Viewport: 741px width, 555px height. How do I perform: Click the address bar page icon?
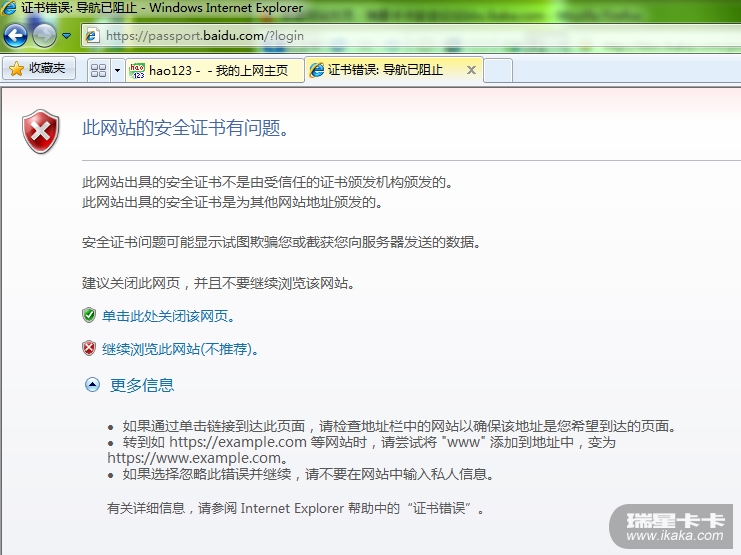pyautogui.click(x=93, y=35)
